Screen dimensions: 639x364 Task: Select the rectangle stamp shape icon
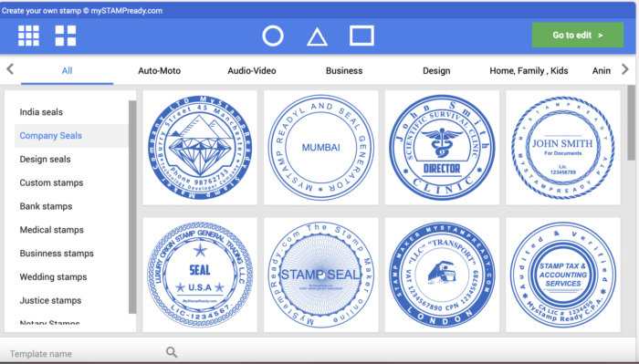[x=361, y=36]
